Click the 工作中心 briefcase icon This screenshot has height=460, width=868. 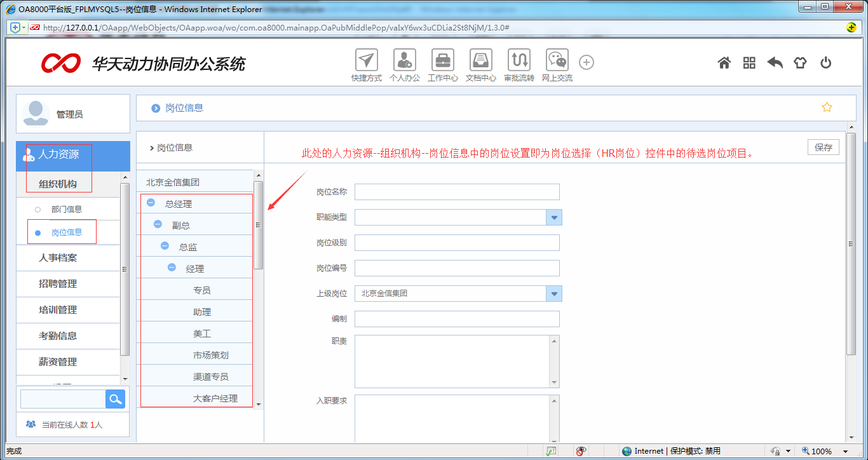(443, 61)
